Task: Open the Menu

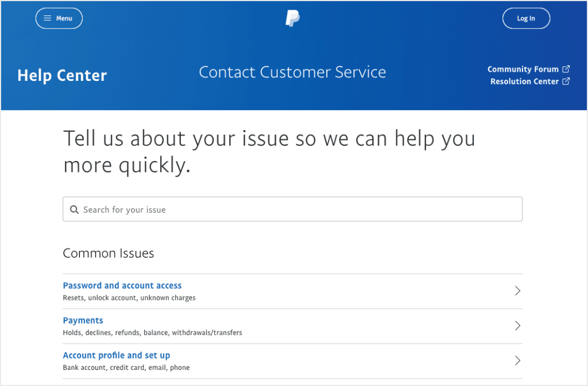Action: click(59, 18)
